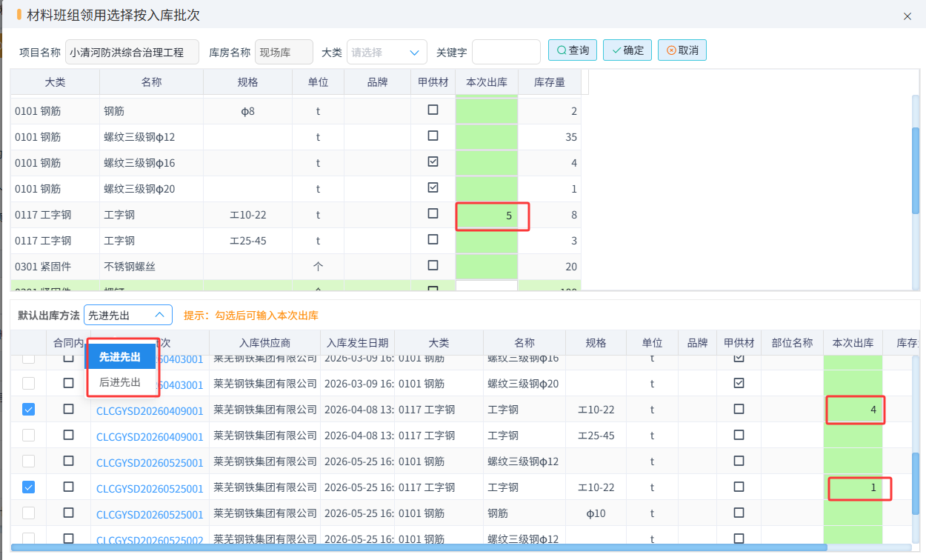Toggle 甲供材 checkbox for 不锈钢螺丝 row

pyautogui.click(x=433, y=265)
